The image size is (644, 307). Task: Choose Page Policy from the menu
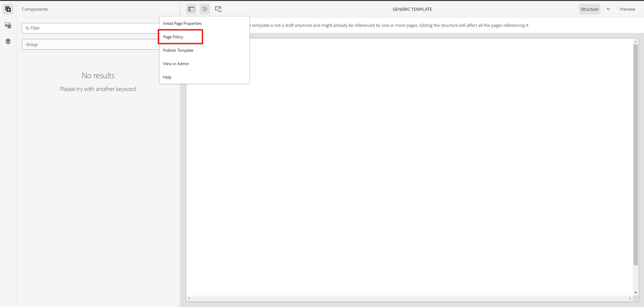tap(174, 37)
